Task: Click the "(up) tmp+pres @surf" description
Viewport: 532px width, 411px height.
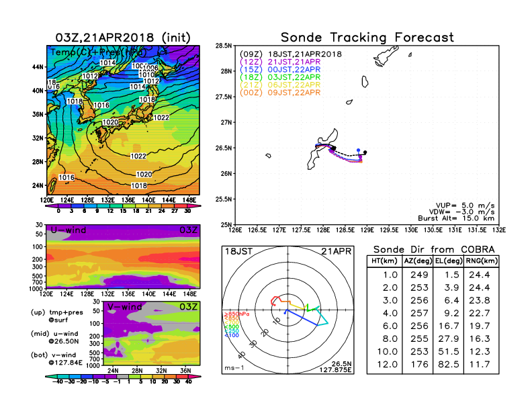Action: coord(56,316)
